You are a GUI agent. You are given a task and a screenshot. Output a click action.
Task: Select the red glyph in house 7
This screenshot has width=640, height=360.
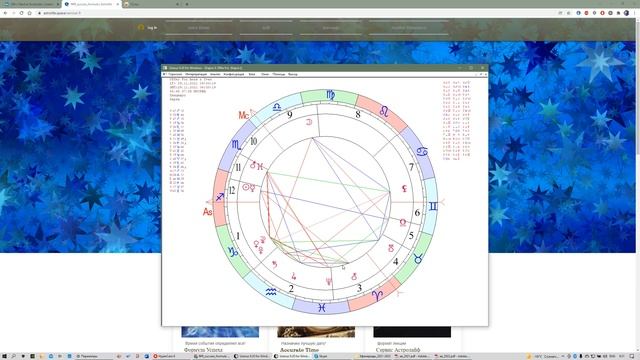(404, 188)
